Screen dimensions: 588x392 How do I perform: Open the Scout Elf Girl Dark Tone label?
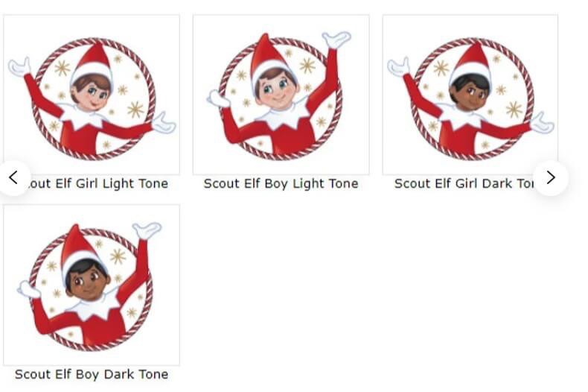click(464, 183)
